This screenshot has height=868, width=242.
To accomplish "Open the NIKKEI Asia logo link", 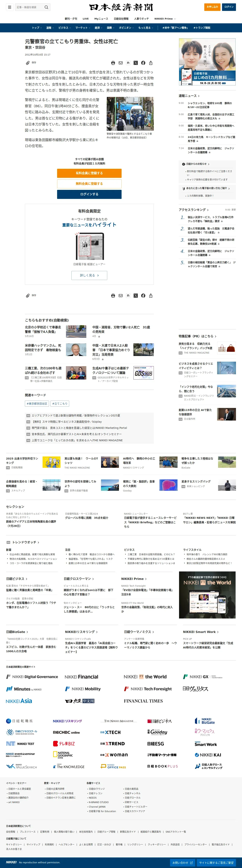I will 19,701.
